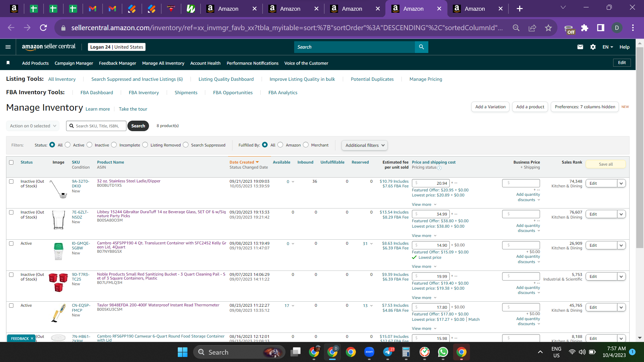644x362 pixels.
Task: Click the Windows Start button
Action: [182, 352]
